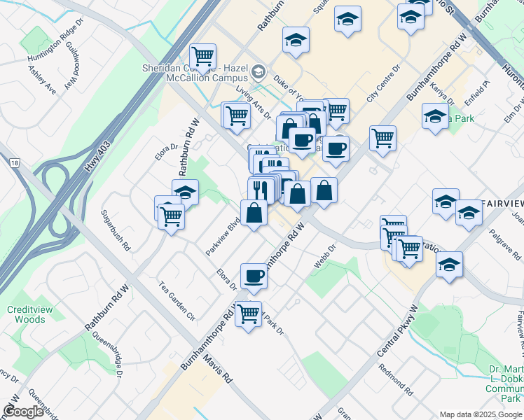Click the Parkview Blvd street label
Viewport: 524px width, 420px height.
(x=223, y=237)
